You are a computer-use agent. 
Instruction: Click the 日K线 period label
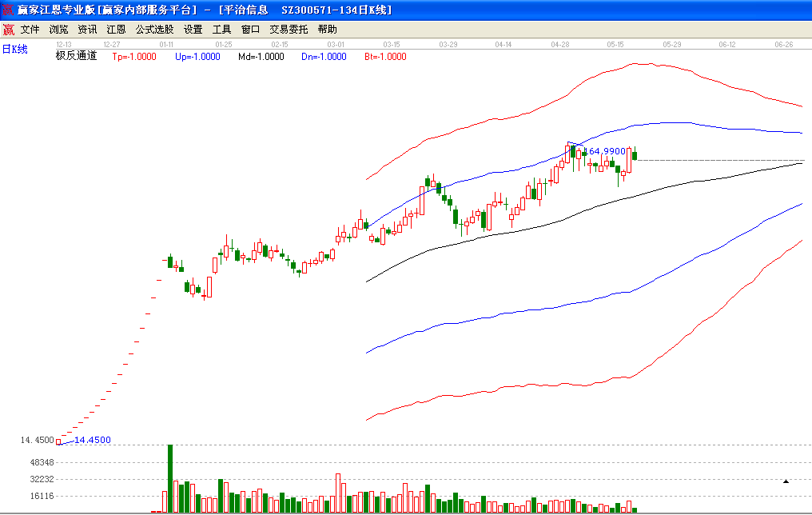[x=15, y=50]
